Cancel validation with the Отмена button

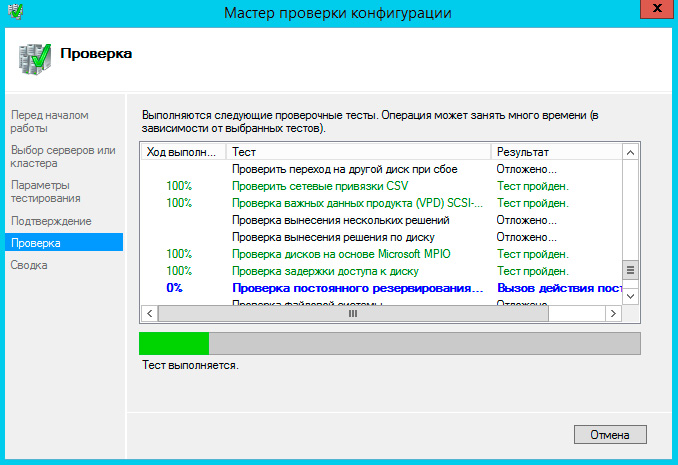[610, 434]
